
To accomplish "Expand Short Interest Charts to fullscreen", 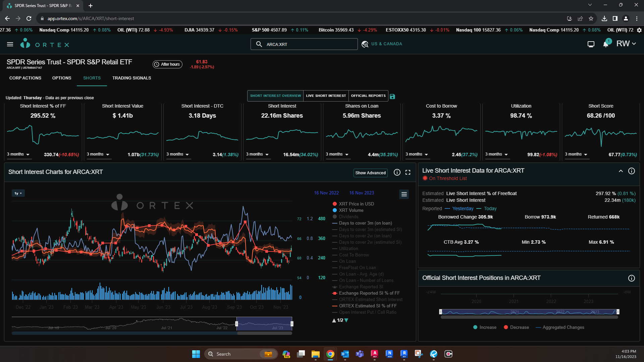I will 408,172.
